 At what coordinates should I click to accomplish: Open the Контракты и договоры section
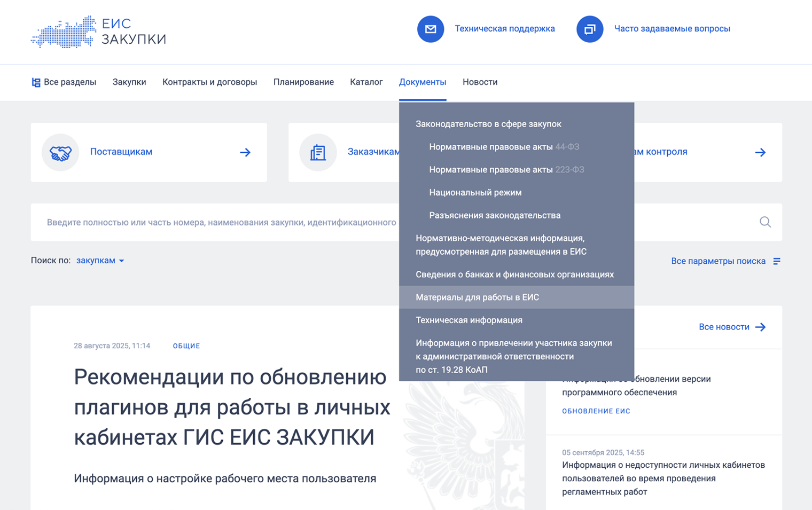coord(209,82)
